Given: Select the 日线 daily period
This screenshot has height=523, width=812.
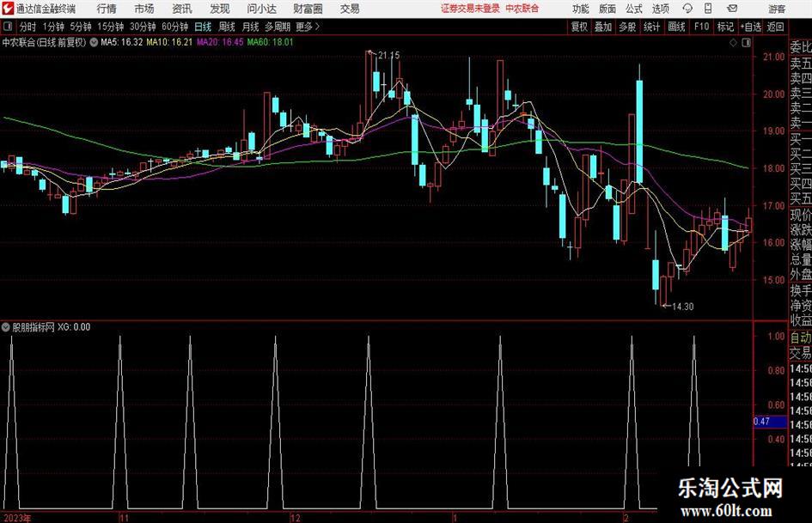Looking at the screenshot, I should [203, 27].
